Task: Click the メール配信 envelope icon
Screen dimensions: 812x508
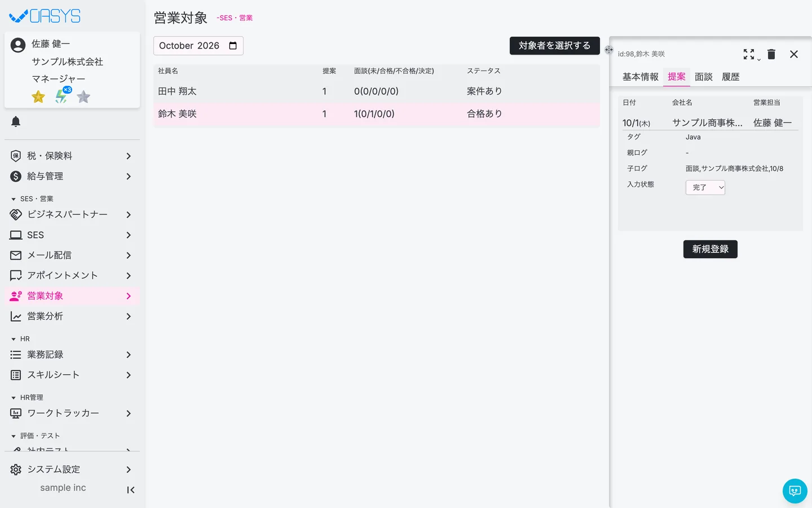Action: [16, 255]
